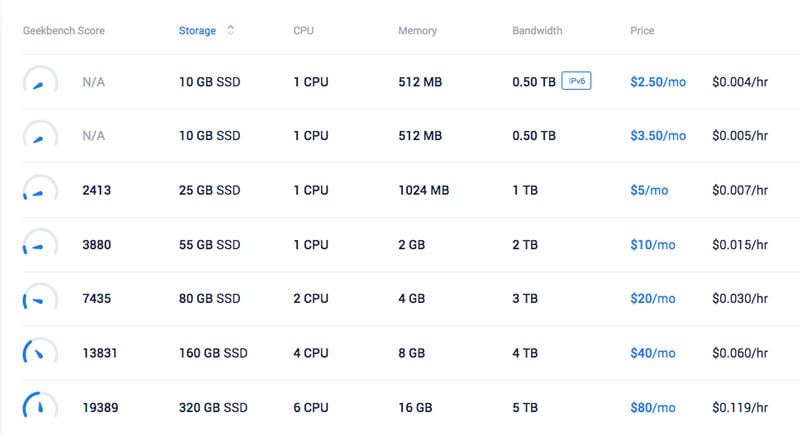The width and height of the screenshot is (800, 434).
Task: Open the $2.50/mo price link
Action: coord(658,82)
